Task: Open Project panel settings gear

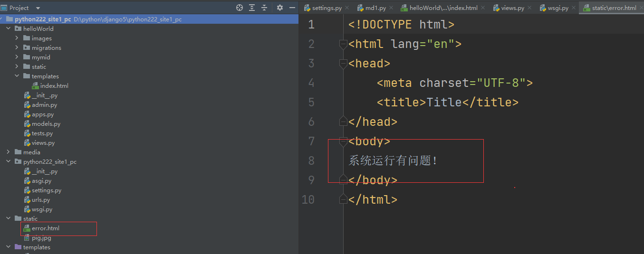Action: point(280,8)
